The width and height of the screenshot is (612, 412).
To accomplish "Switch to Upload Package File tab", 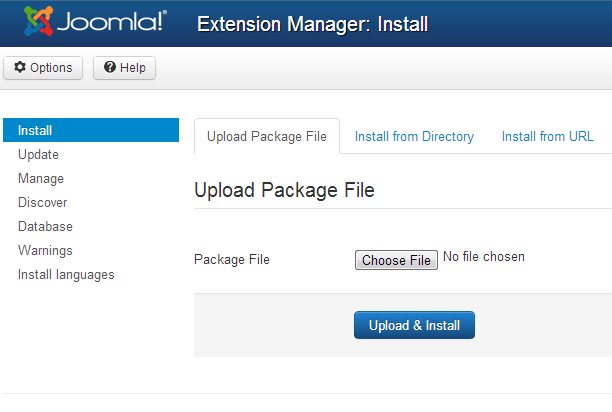I will pyautogui.click(x=266, y=136).
